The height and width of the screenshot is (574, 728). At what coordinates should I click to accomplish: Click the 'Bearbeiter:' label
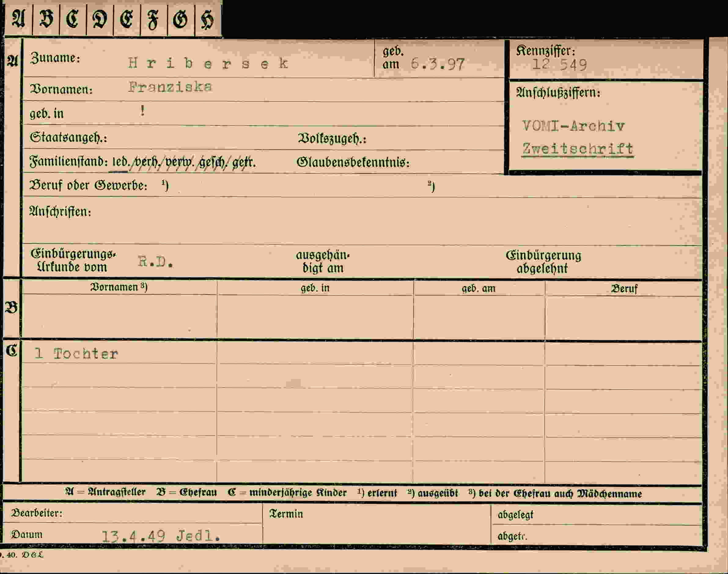coord(37,513)
